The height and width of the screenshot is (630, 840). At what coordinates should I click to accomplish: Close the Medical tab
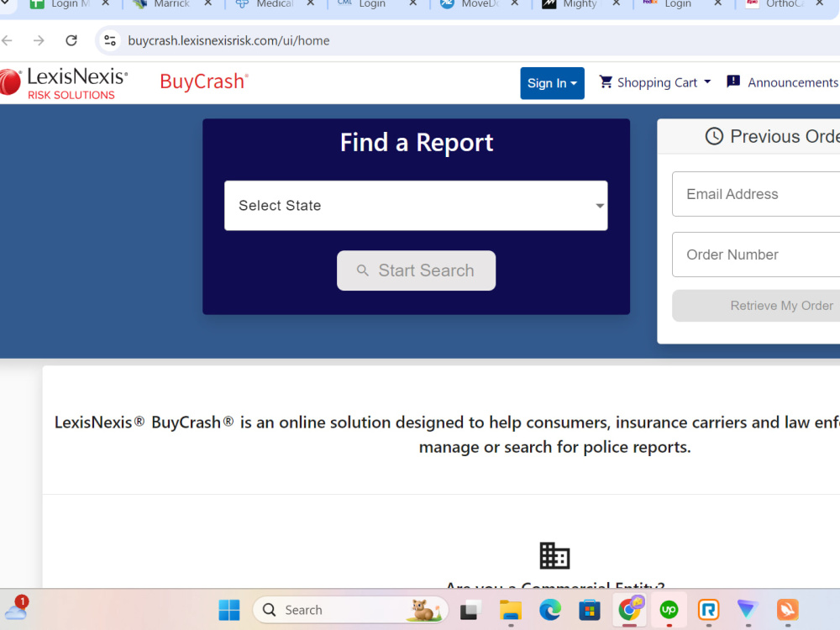pyautogui.click(x=310, y=3)
